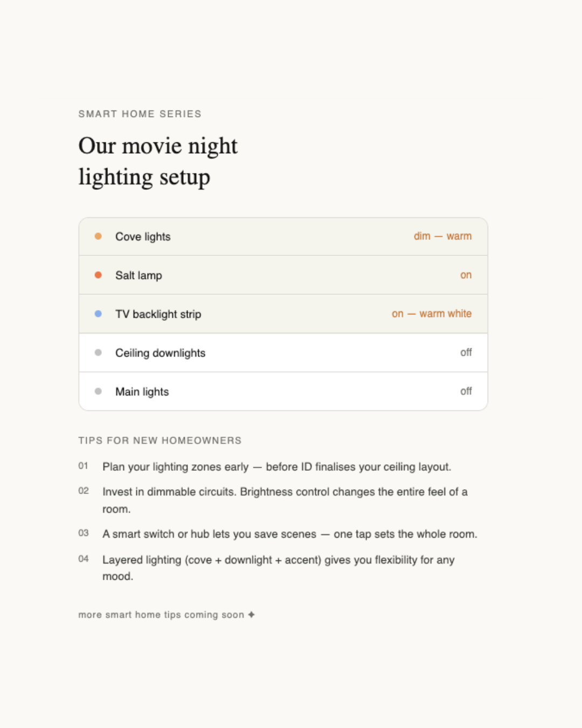This screenshot has width=582, height=728.
Task: Click the blue status dot beside TV backlight strip
Action: coord(98,313)
